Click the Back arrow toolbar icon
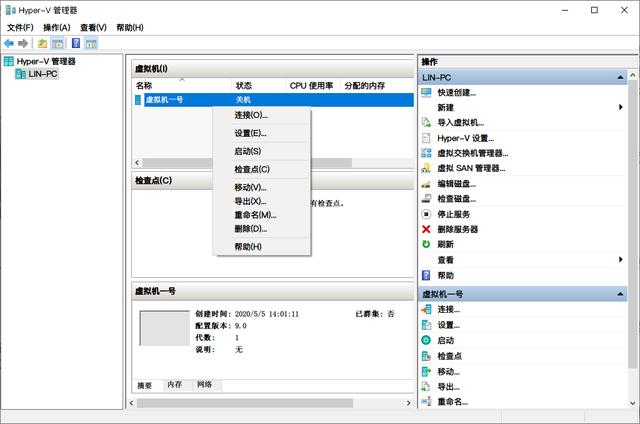 coord(9,43)
